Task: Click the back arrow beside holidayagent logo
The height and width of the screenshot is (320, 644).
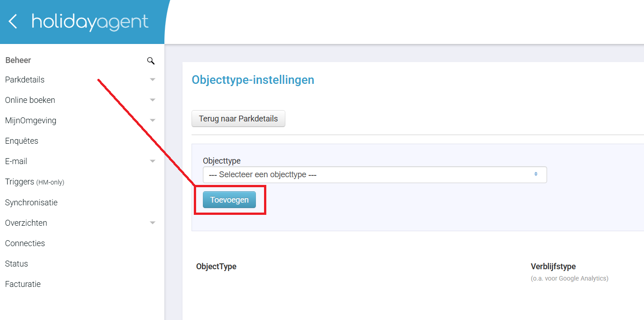Action: [x=13, y=21]
